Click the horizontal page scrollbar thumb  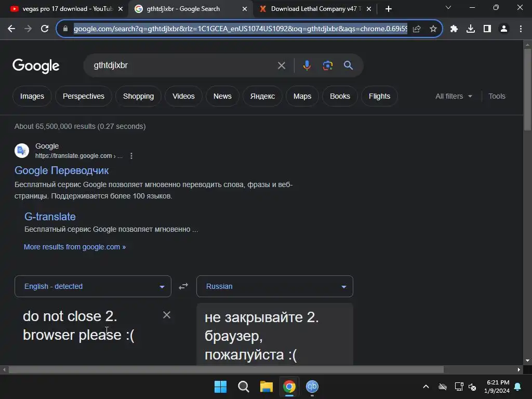(x=226, y=369)
